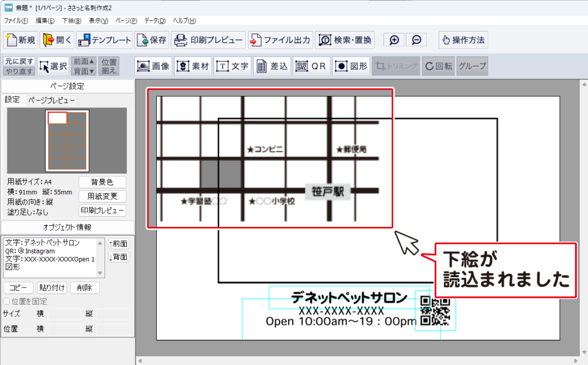Move object down with ↓背面 button
The width and height of the screenshot is (588, 365).
(x=118, y=257)
